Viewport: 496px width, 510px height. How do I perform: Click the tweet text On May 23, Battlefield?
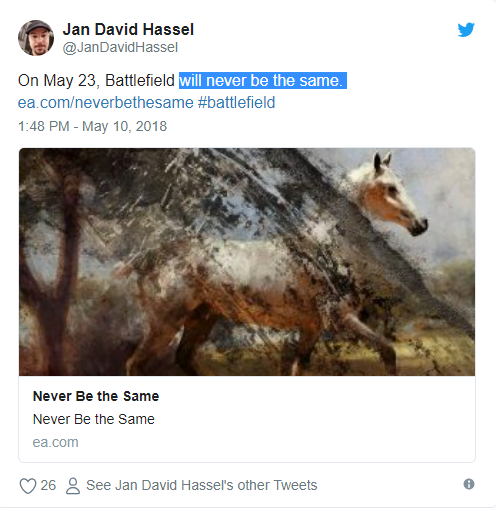[x=96, y=81]
